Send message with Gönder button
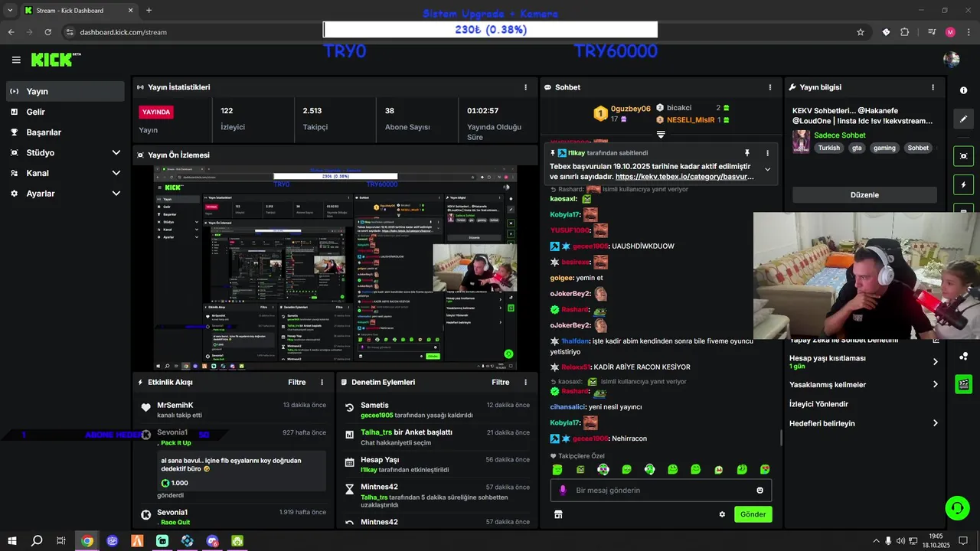 point(753,514)
